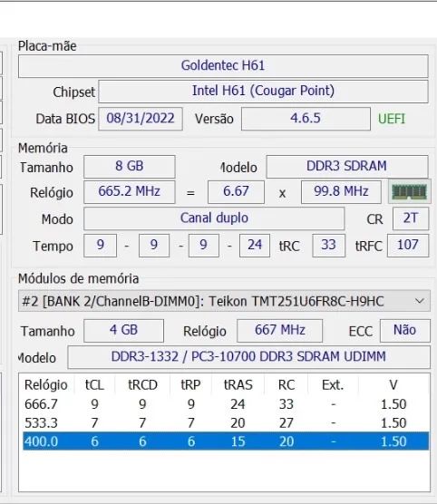Click the Relógio column header in timings table

pyautogui.click(x=46, y=384)
